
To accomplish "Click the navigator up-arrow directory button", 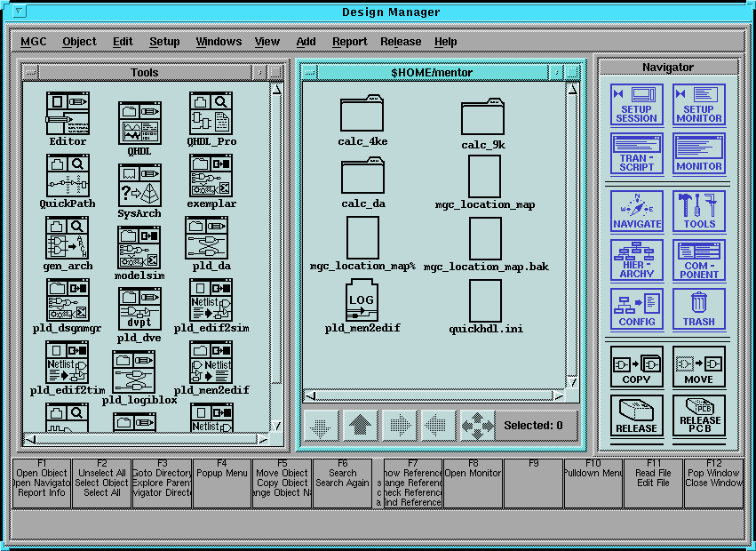I will click(360, 426).
